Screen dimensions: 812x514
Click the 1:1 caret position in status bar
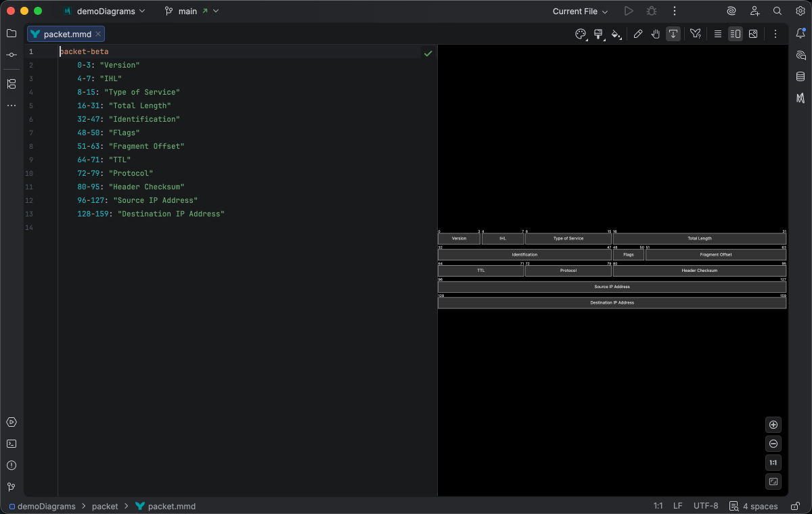click(x=658, y=506)
